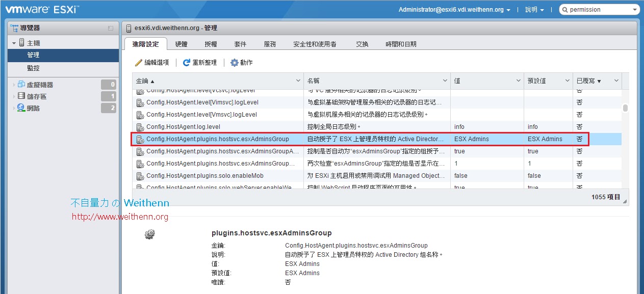644x294 pixels.
Task: Switch to the Time and Date tab
Action: [401, 44]
